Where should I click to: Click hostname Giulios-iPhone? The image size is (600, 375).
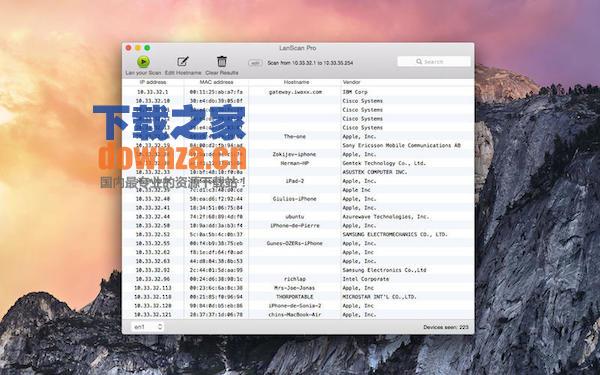(295, 199)
